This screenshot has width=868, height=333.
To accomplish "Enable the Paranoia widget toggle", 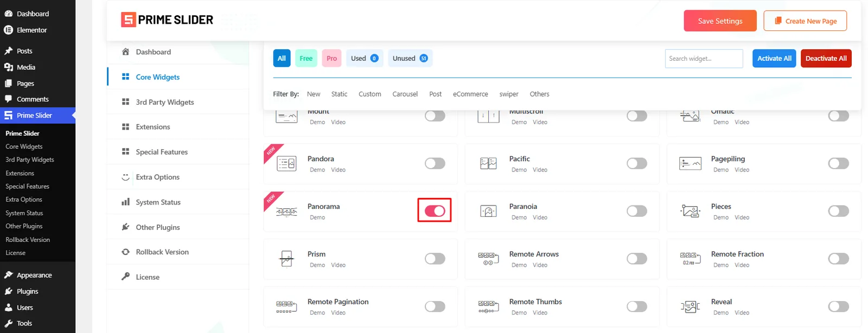I will click(x=637, y=211).
